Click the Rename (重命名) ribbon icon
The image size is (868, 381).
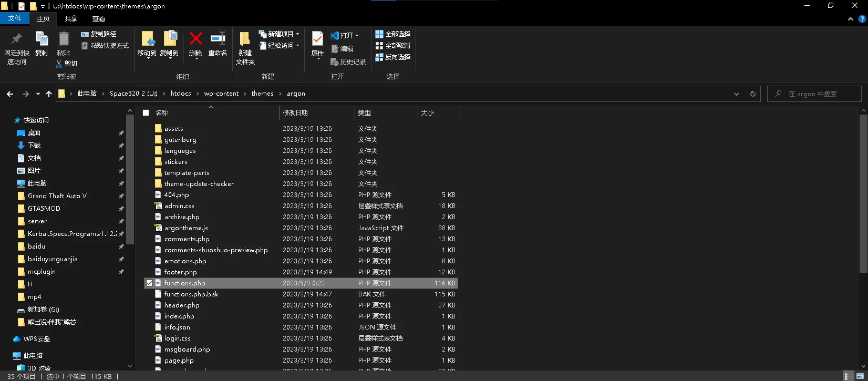[218, 38]
